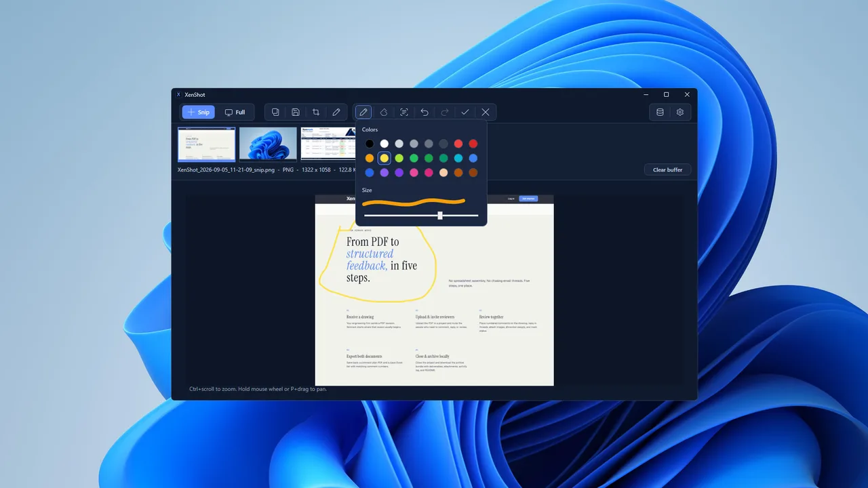Pick the black color swatch
868x488 pixels.
[370, 144]
